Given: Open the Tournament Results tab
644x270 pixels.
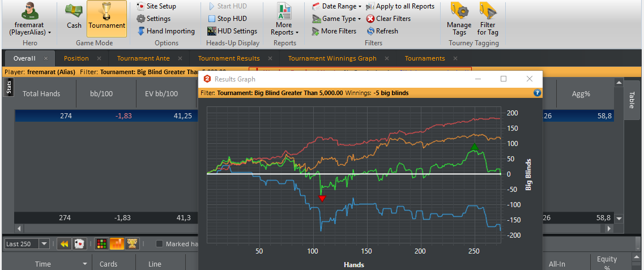Looking at the screenshot, I should pos(229,58).
